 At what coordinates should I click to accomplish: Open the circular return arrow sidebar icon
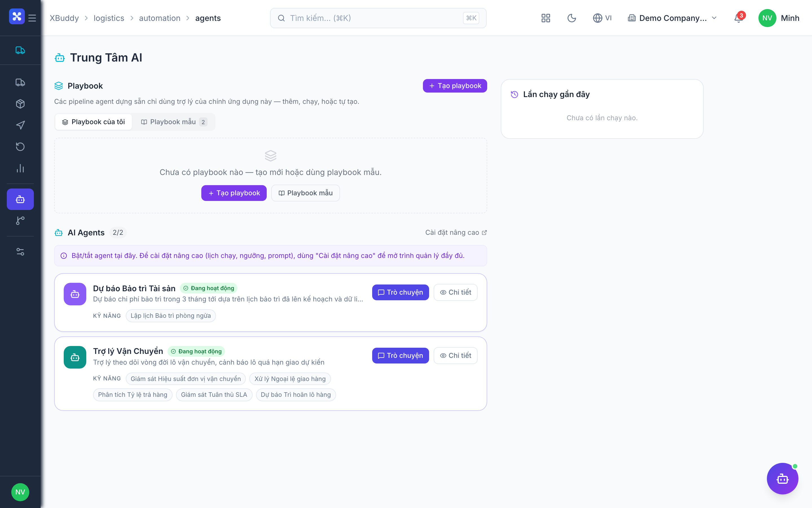(x=20, y=146)
